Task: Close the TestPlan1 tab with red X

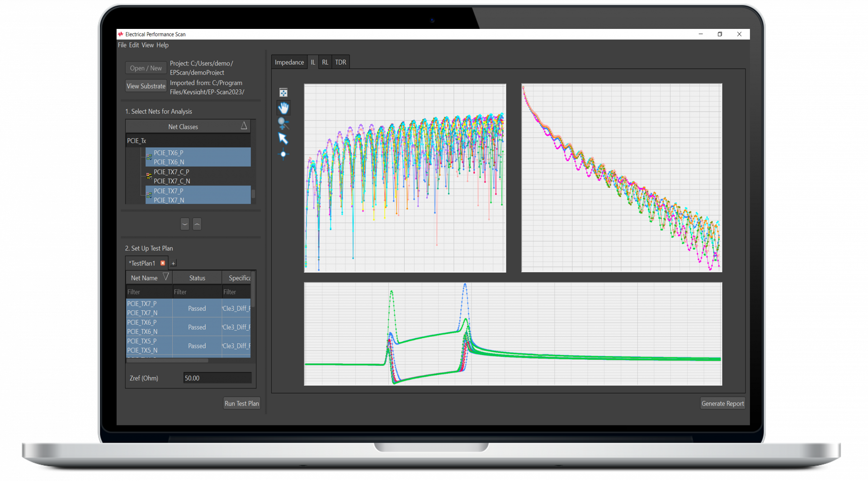Action: click(x=163, y=263)
